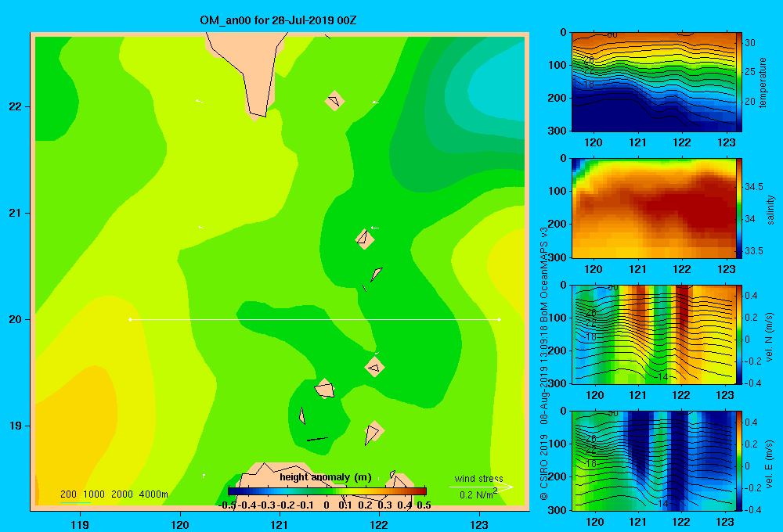
Task: Click the longitude 123 tick label on the main map
Action: coord(479,524)
